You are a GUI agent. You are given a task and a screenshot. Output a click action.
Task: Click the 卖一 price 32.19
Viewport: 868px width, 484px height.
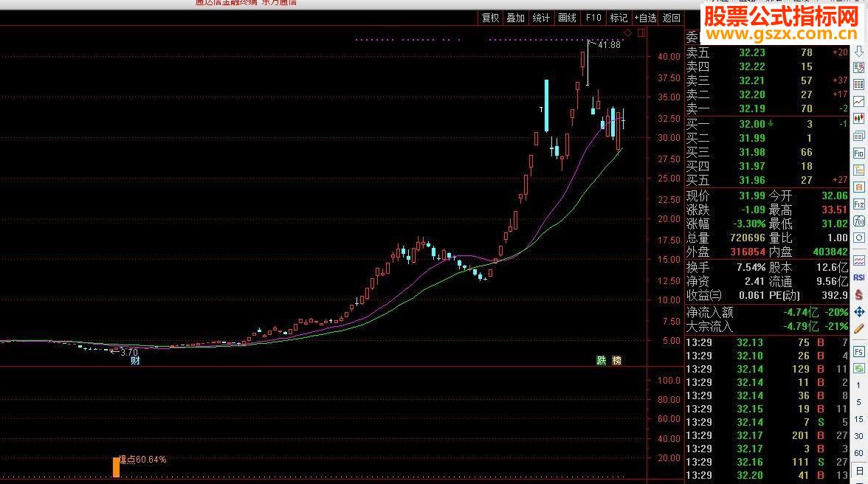(751, 108)
